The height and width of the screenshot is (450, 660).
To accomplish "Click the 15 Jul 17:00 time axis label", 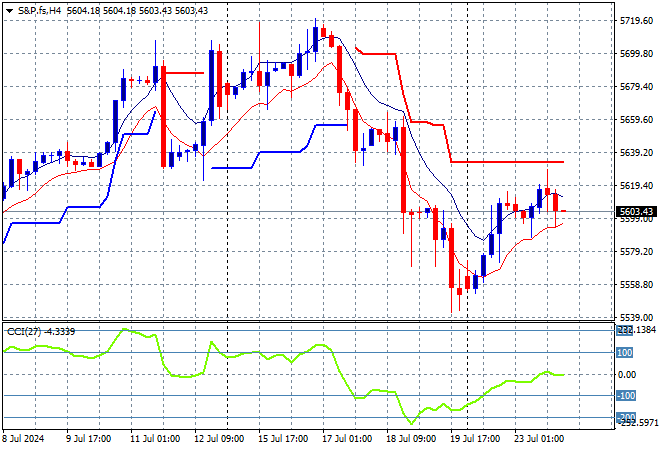I will [283, 439].
